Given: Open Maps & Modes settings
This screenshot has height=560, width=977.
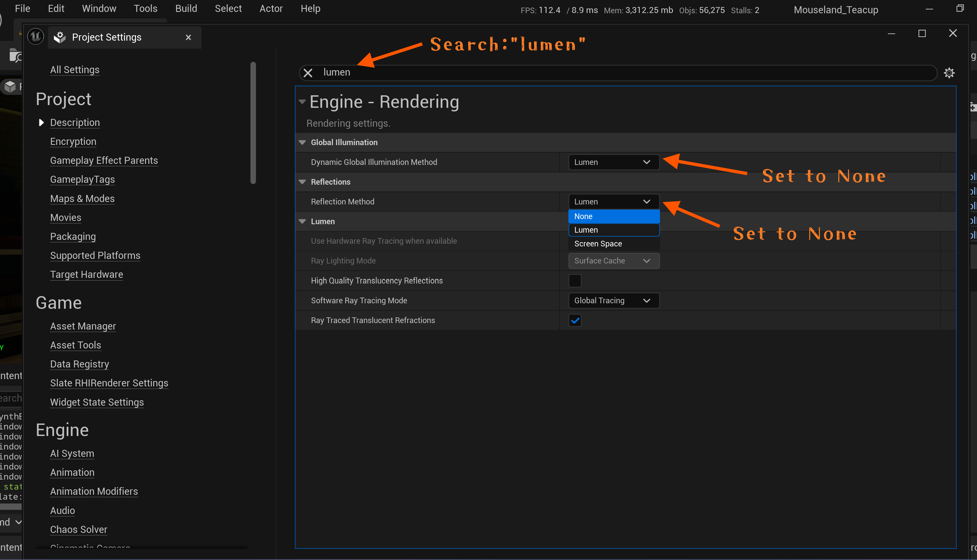Looking at the screenshot, I should (82, 198).
